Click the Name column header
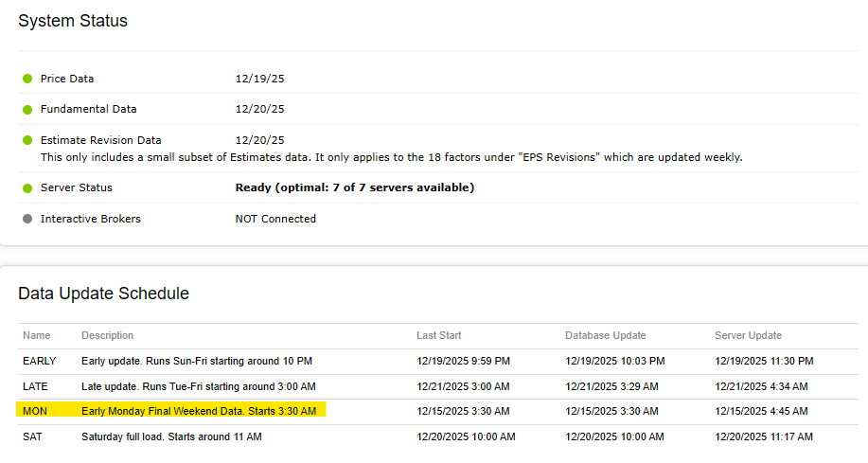The height and width of the screenshot is (463, 868). tap(37, 335)
